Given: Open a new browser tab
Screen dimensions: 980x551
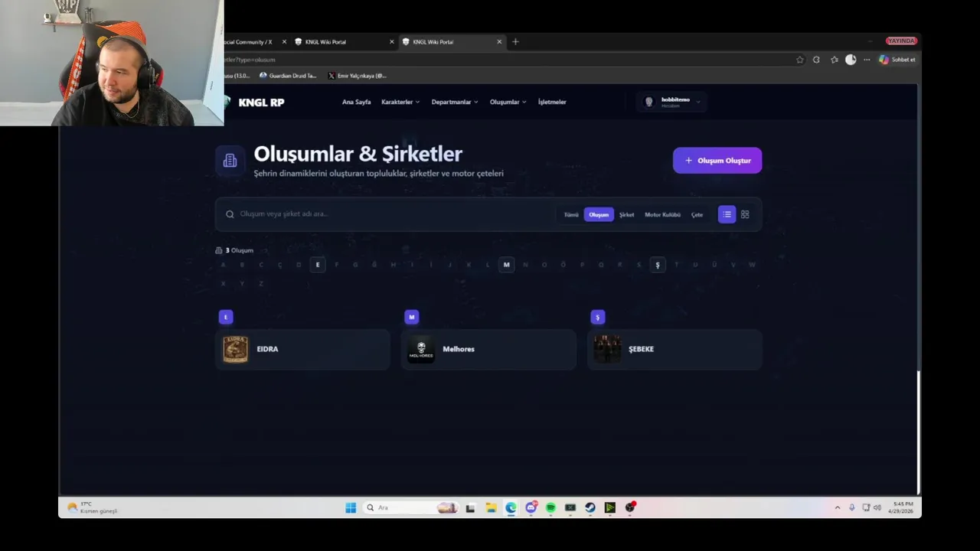Looking at the screenshot, I should click(515, 42).
